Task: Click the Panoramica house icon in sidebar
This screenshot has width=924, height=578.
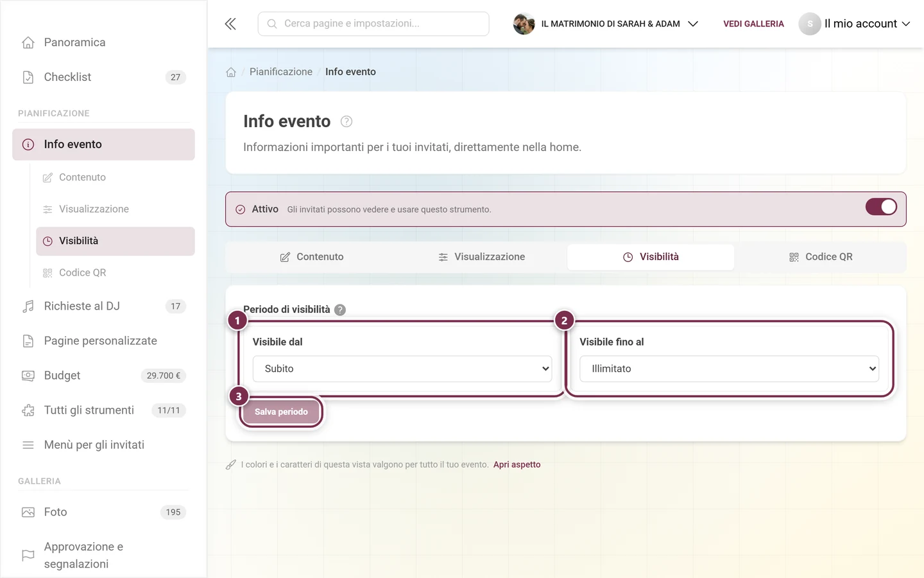Action: [28, 42]
